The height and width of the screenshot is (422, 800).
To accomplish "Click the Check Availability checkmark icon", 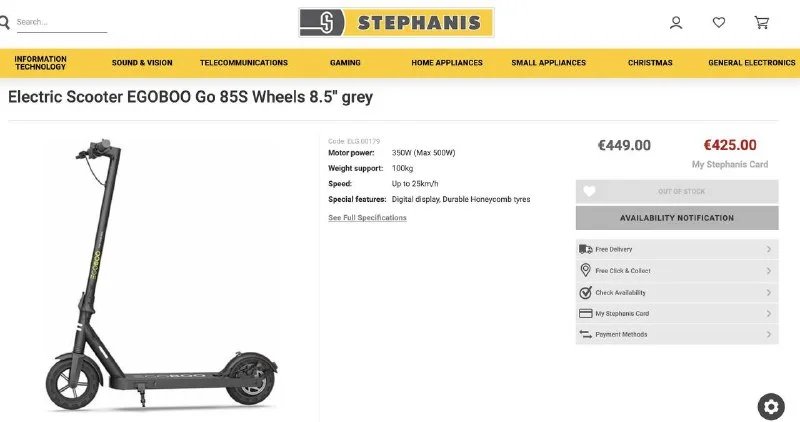I will click(x=586, y=292).
